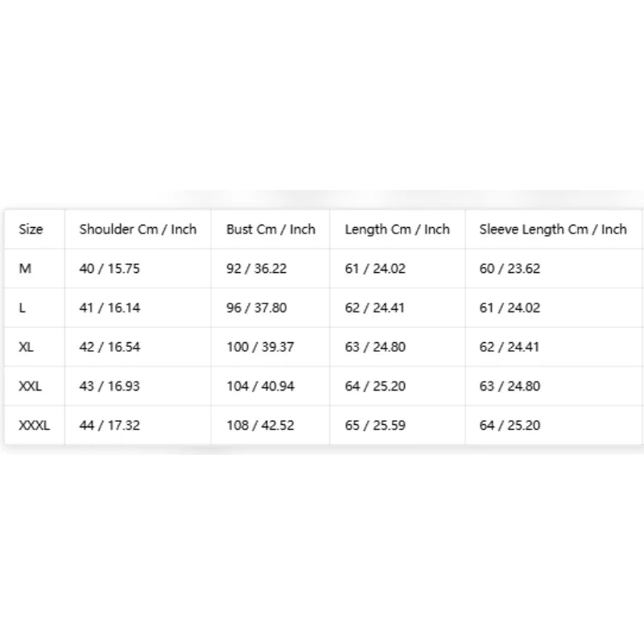Click shoulder value 44 / 17.32
Image resolution: width=644 pixels, height=644 pixels.
tap(109, 425)
